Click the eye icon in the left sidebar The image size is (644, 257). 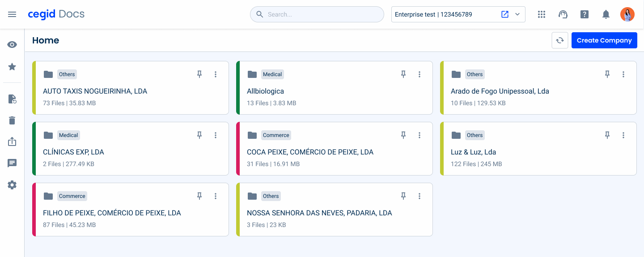pyautogui.click(x=12, y=45)
